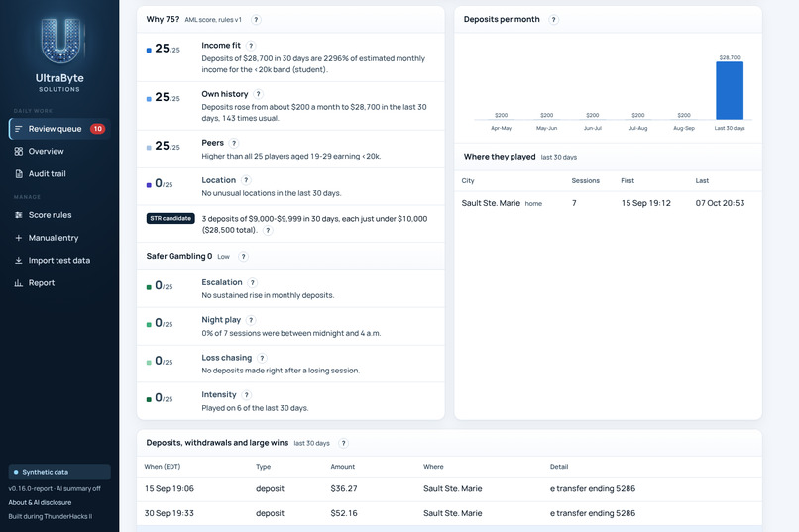Click the version v0.16.0-report text
The image size is (799, 532).
(x=30, y=488)
